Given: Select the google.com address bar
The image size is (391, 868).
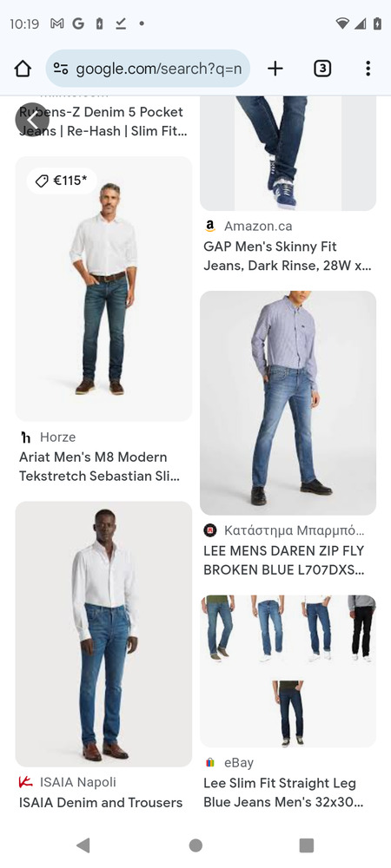Looking at the screenshot, I should [x=148, y=69].
